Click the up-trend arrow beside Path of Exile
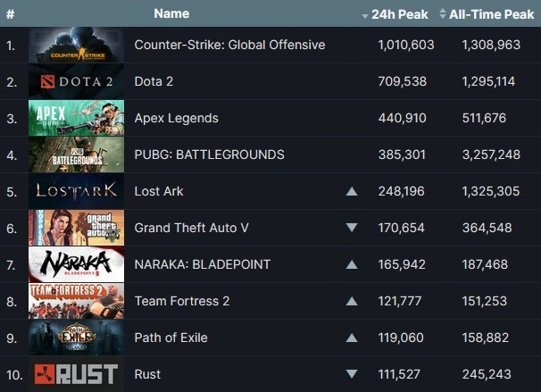The width and height of the screenshot is (541, 392). 352,338
